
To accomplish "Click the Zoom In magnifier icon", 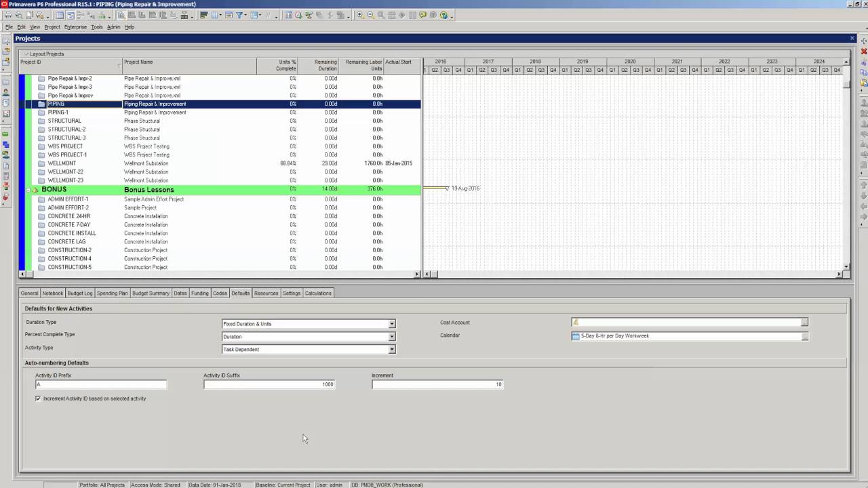I will (x=360, y=15).
